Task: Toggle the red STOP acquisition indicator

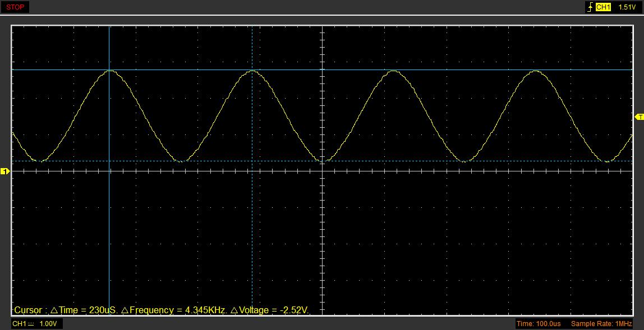Action: click(15, 7)
